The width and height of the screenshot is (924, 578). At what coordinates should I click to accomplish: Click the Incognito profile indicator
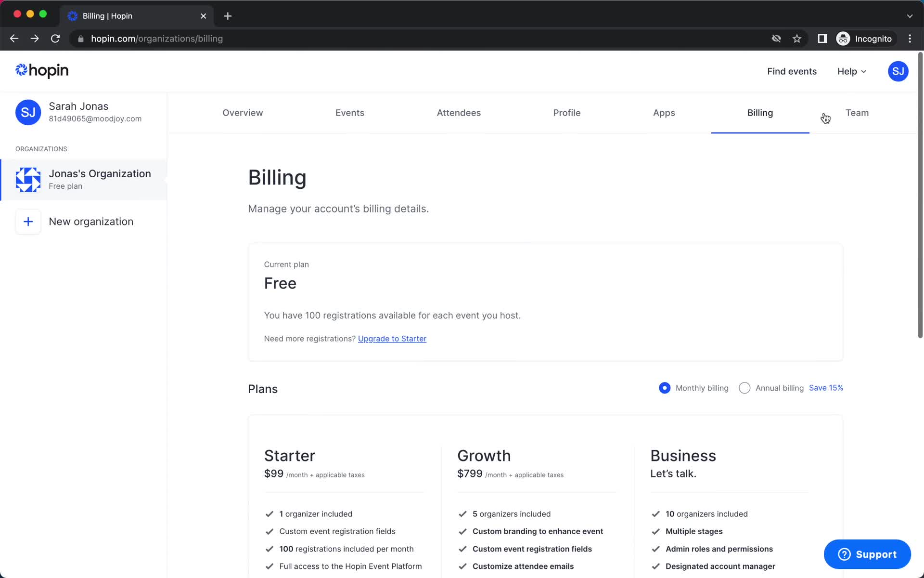click(864, 39)
